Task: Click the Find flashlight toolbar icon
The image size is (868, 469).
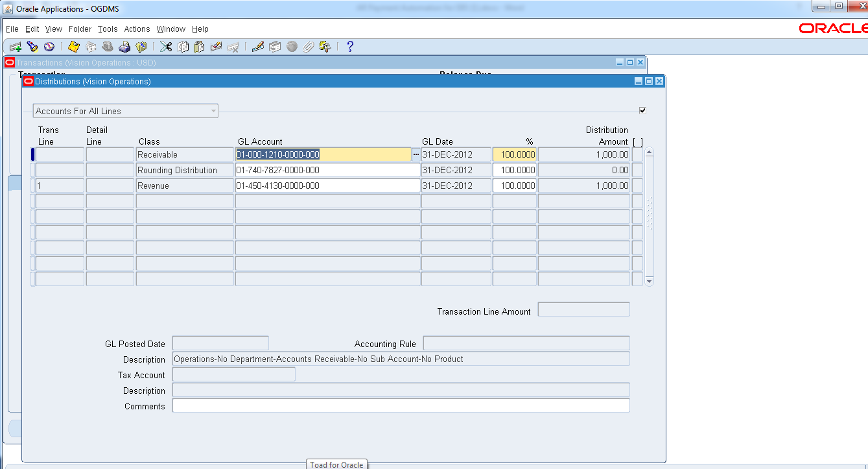Action: (x=32, y=47)
